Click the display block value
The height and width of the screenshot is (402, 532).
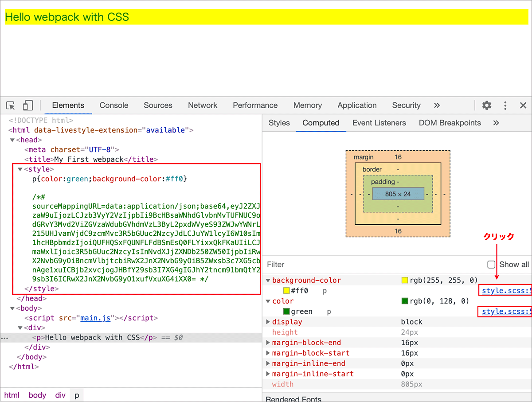(412, 322)
